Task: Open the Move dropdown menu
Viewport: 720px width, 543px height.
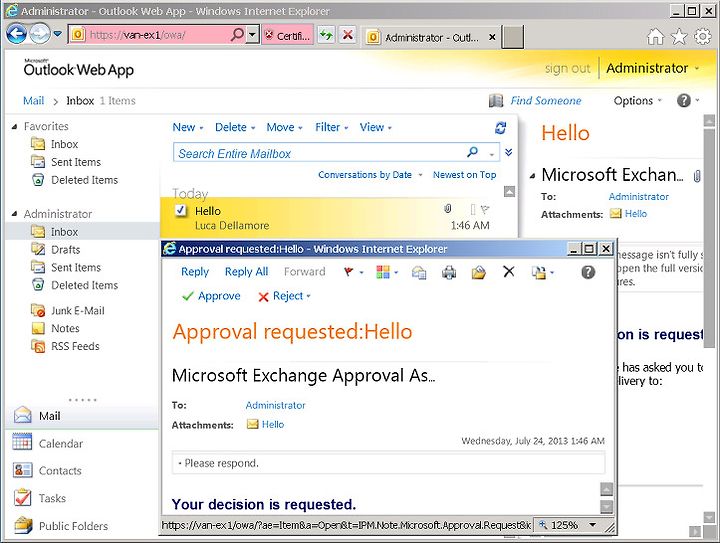Action: (285, 127)
